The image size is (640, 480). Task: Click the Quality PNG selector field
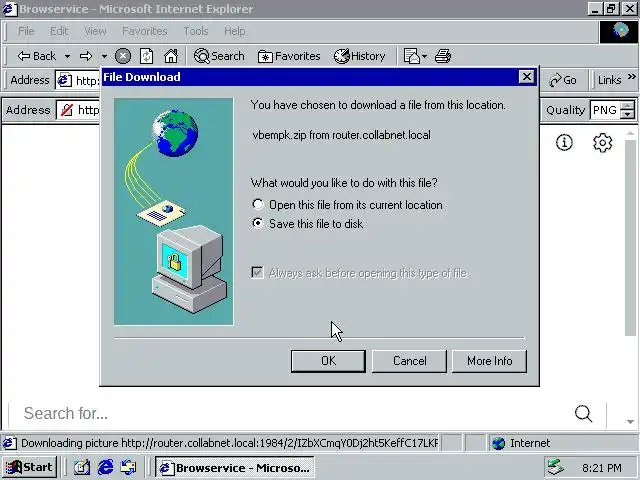pos(604,110)
